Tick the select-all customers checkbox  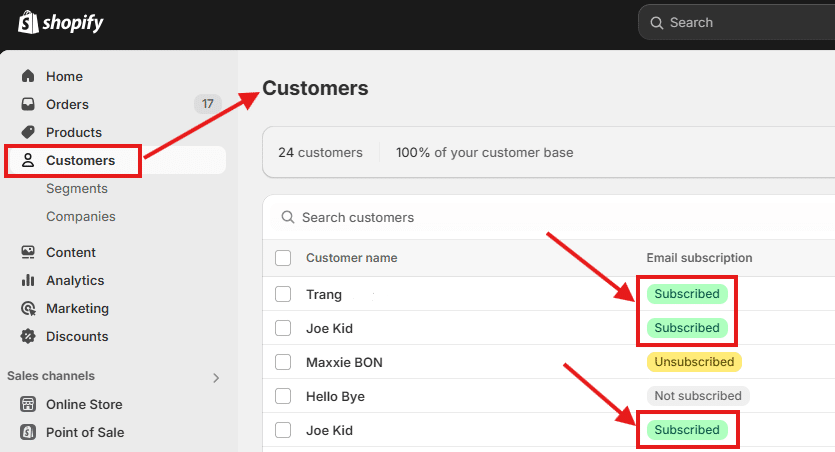283,258
